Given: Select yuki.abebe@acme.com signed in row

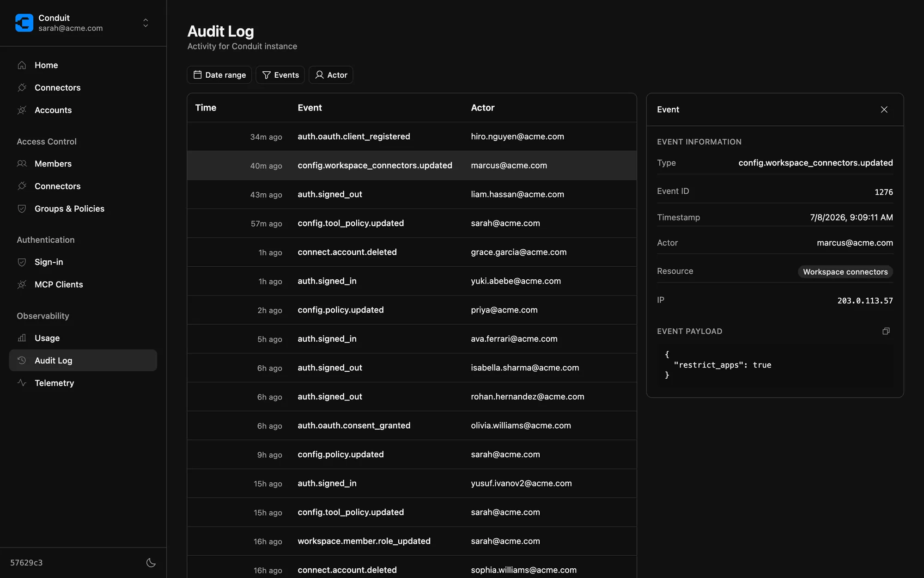Looking at the screenshot, I should (x=412, y=281).
